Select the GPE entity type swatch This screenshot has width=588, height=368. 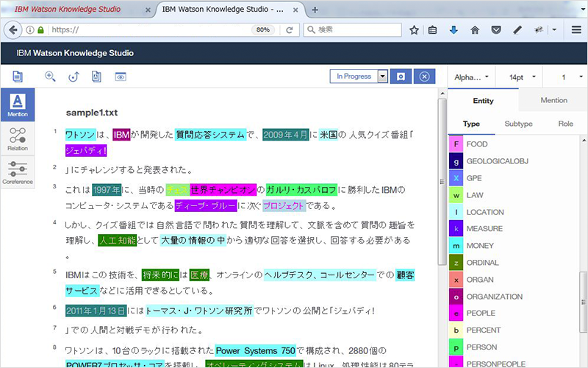tap(456, 178)
